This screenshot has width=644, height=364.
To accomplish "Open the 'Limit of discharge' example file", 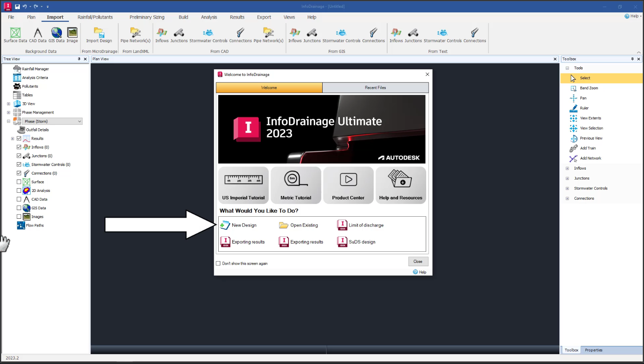I will coord(361,225).
